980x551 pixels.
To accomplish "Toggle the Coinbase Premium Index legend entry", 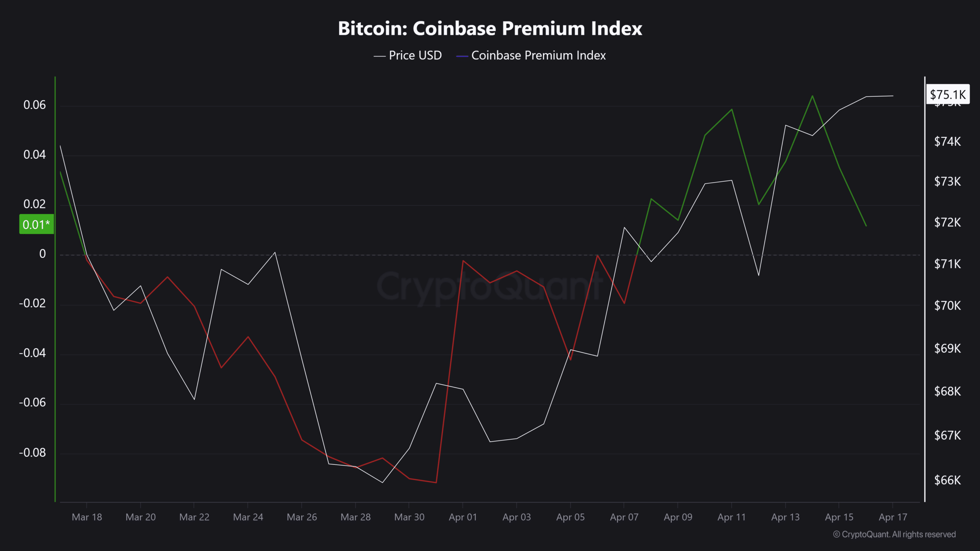I will pos(538,55).
